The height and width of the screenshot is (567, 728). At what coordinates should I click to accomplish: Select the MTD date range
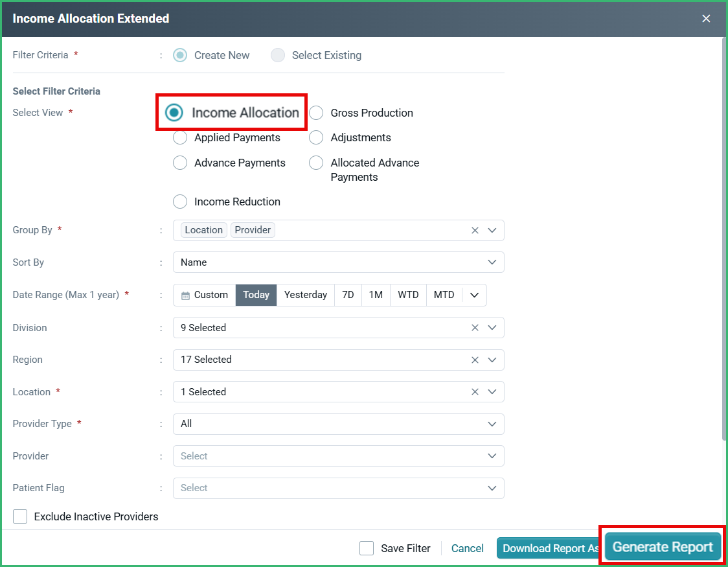pyautogui.click(x=444, y=295)
